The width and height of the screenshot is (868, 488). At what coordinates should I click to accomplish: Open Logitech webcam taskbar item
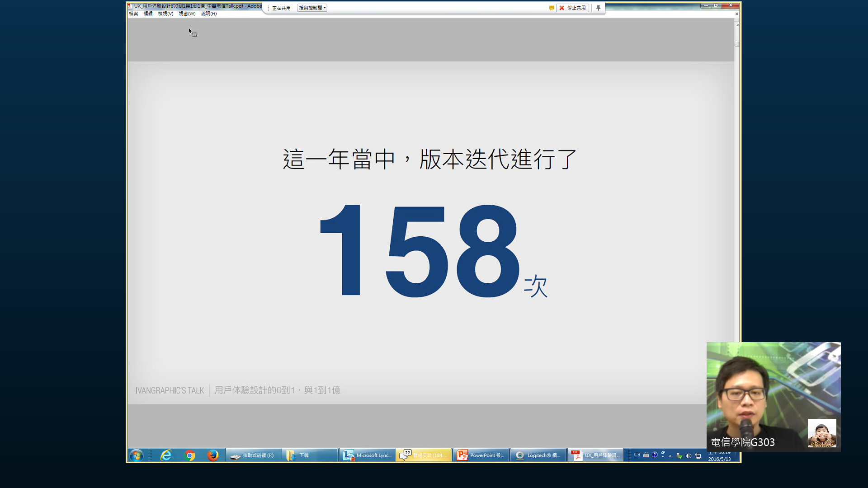[x=538, y=455]
